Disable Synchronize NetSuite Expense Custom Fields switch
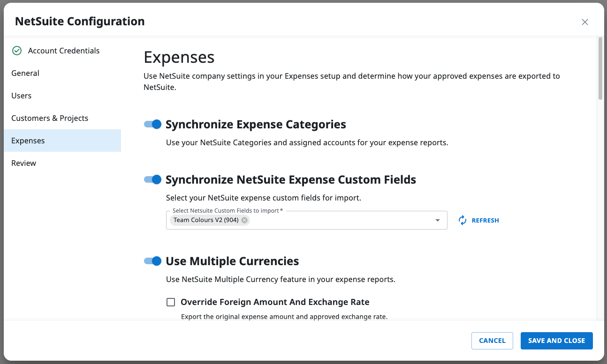The width and height of the screenshot is (607, 364). pos(152,179)
